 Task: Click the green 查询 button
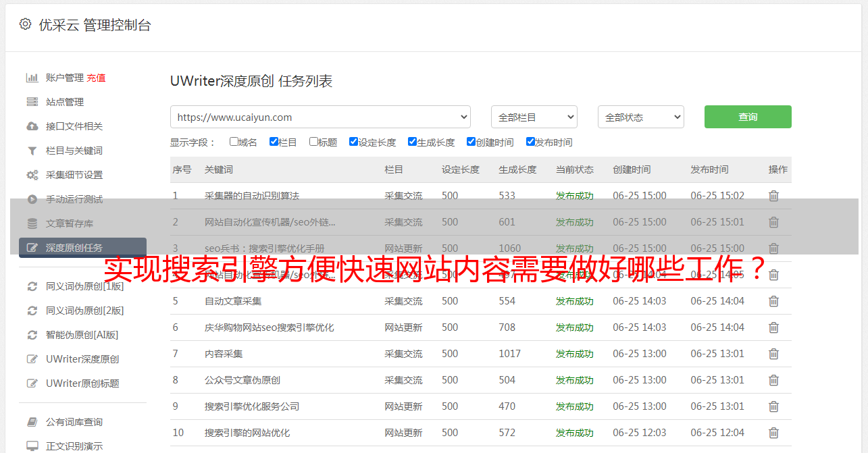tap(748, 117)
